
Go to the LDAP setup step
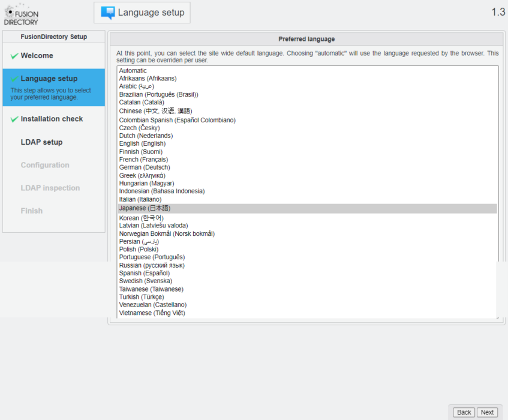(x=41, y=142)
